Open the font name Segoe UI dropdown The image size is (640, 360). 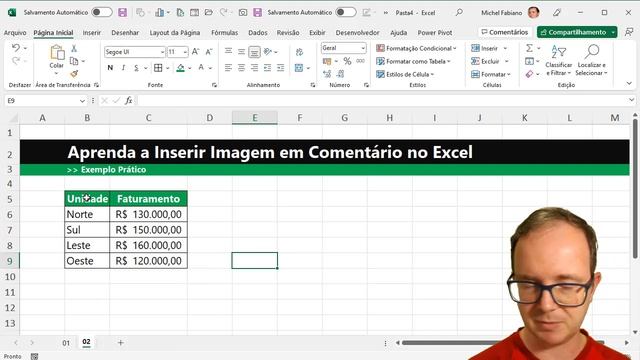(x=162, y=52)
